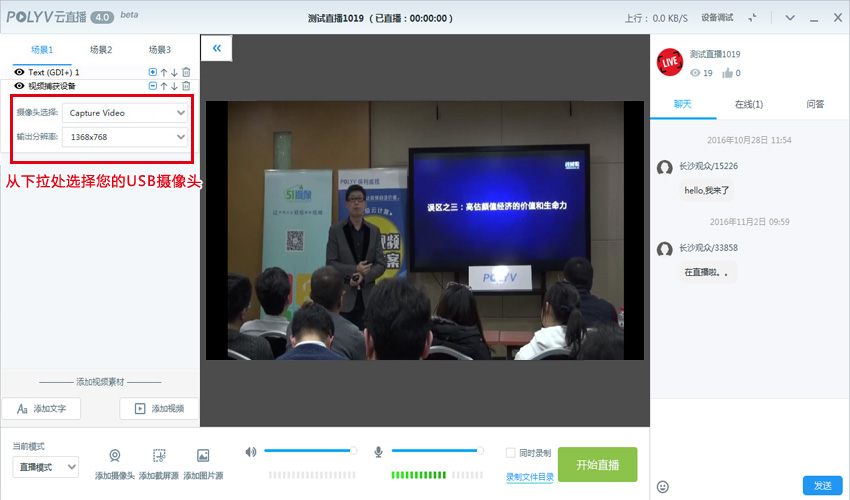Switch to the 问答 tab
The height and width of the screenshot is (500, 850).
point(816,104)
